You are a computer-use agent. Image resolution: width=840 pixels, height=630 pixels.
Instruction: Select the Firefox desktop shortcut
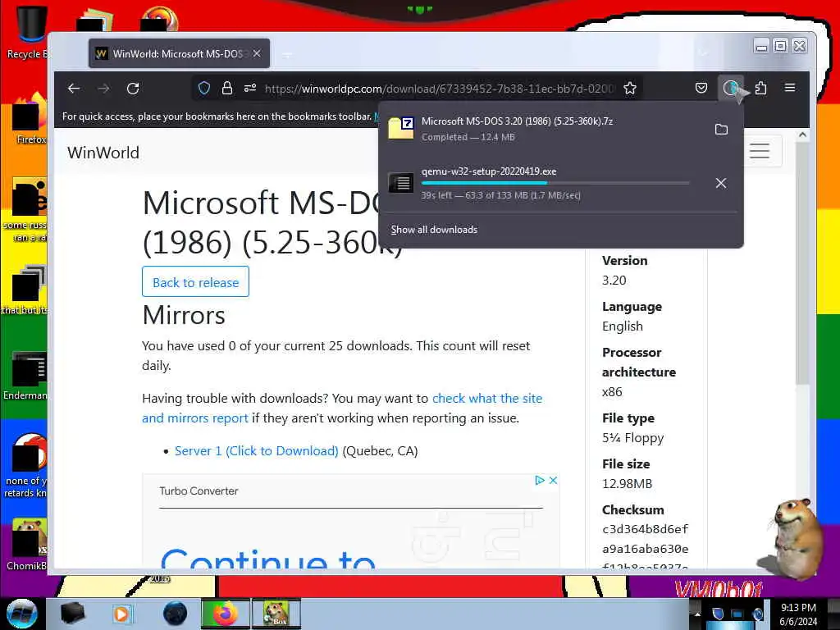[29, 118]
